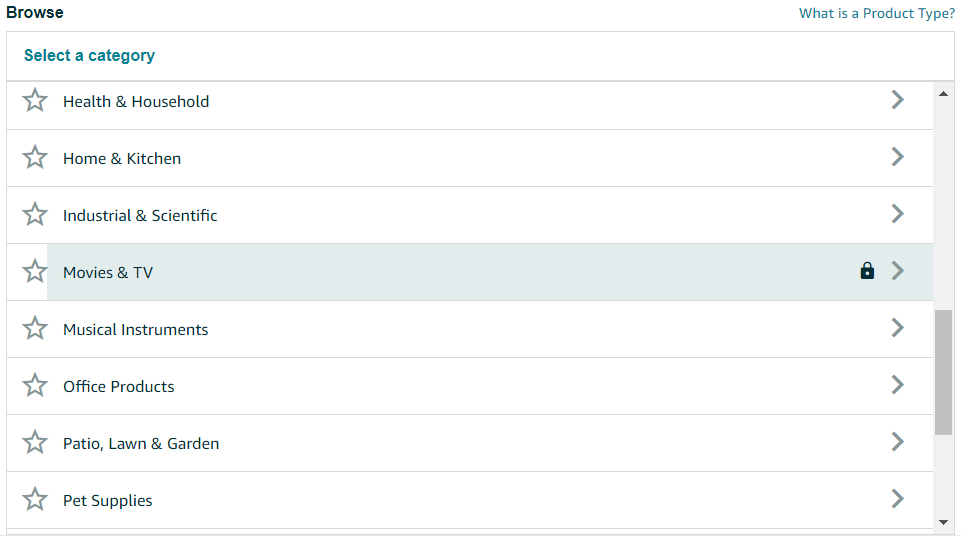Expand the Home & Kitchen chevron arrow

[897, 157]
